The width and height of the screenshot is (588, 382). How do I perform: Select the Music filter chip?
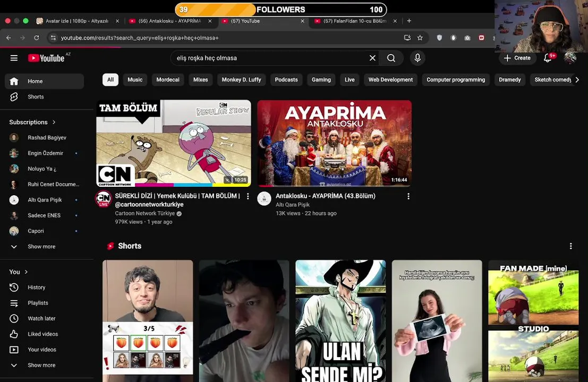pyautogui.click(x=135, y=80)
